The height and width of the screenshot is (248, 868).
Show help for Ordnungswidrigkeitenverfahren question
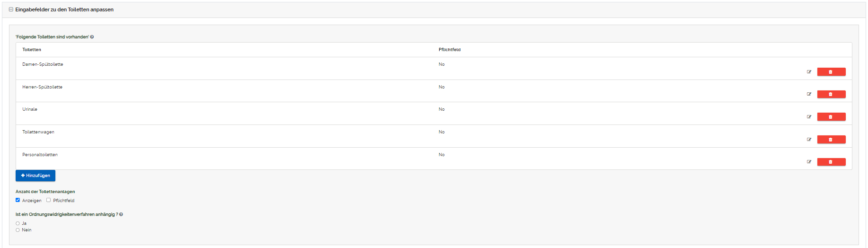click(121, 214)
